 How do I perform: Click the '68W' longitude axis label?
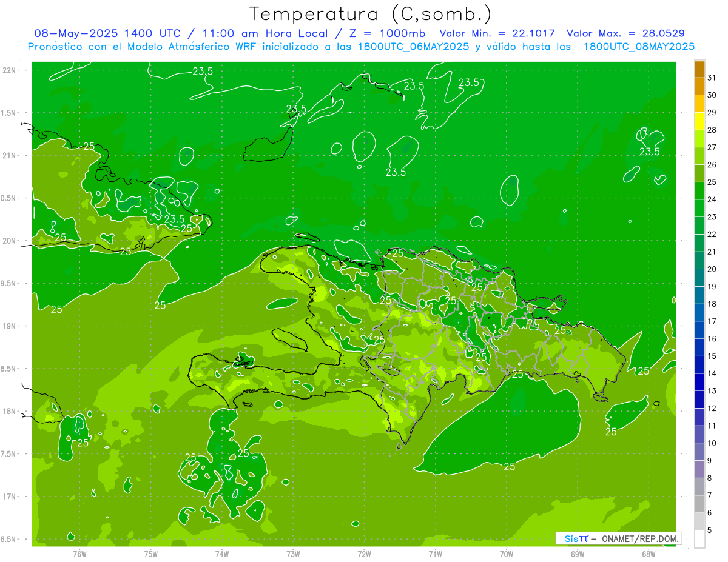[649, 554]
